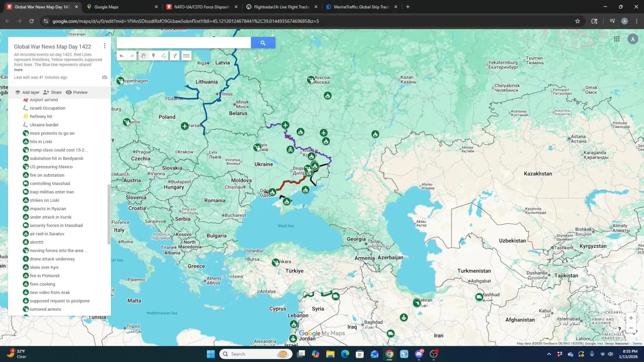This screenshot has width=644, height=362.
Task: Switch to the Flightradar24 tab
Action: (x=281, y=7)
